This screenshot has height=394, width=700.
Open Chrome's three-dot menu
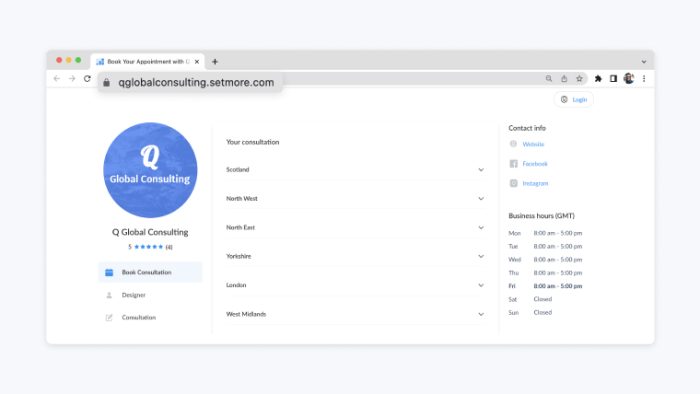644,79
